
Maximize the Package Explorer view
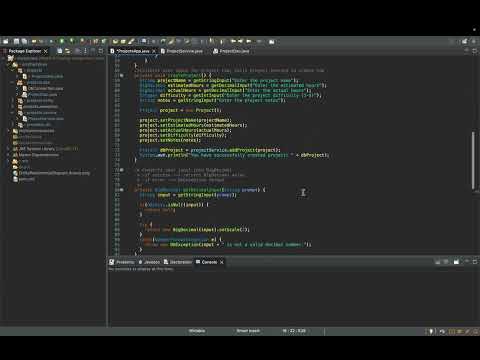coord(101,51)
